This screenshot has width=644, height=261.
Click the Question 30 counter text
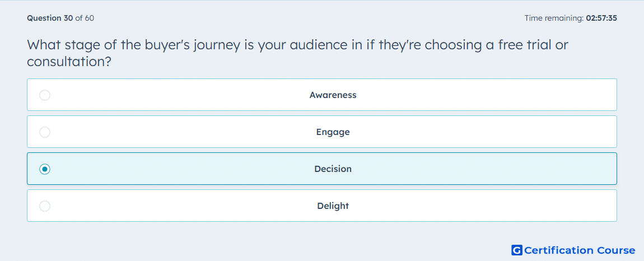50,18
